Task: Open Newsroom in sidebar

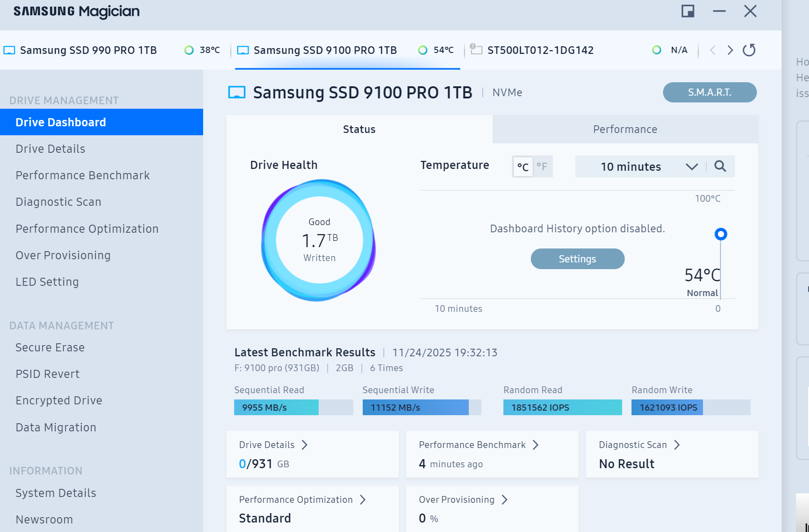Action: coord(102,519)
